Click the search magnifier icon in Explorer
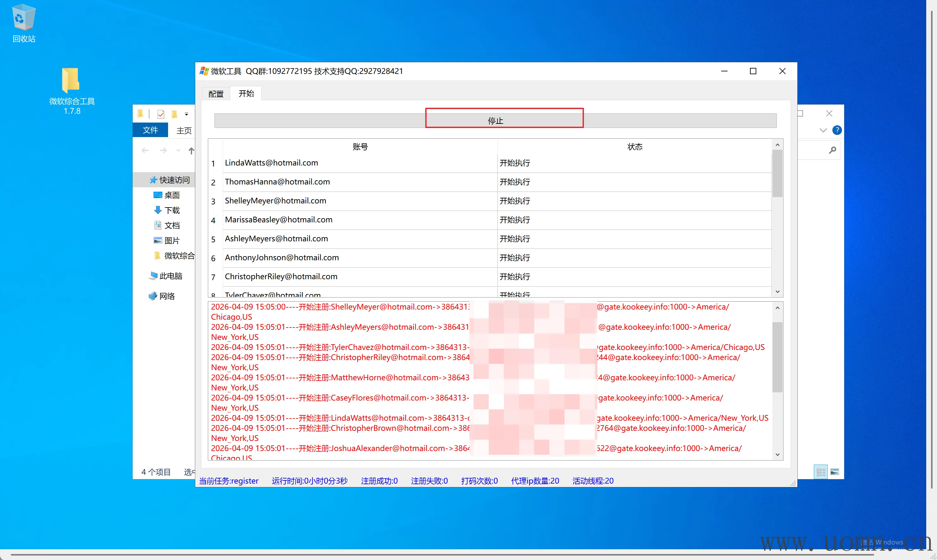This screenshot has width=937, height=560. tap(832, 150)
